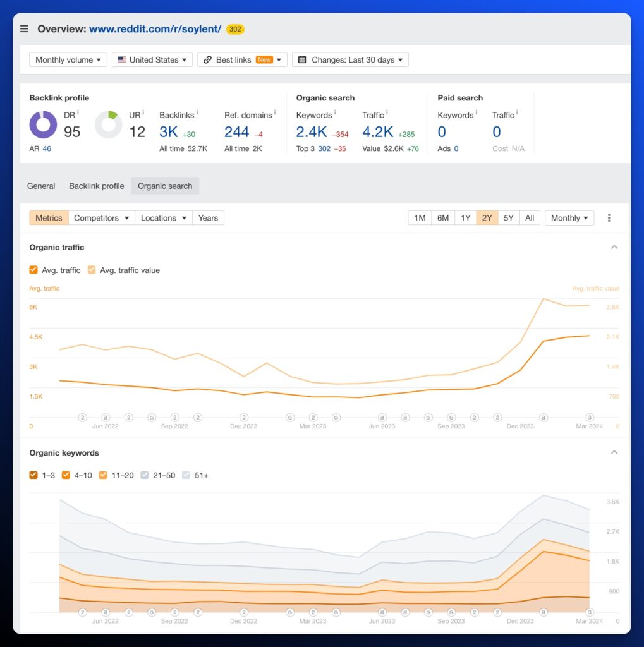Switch to the Backlink profile tab
644x647 pixels.
pyautogui.click(x=96, y=186)
